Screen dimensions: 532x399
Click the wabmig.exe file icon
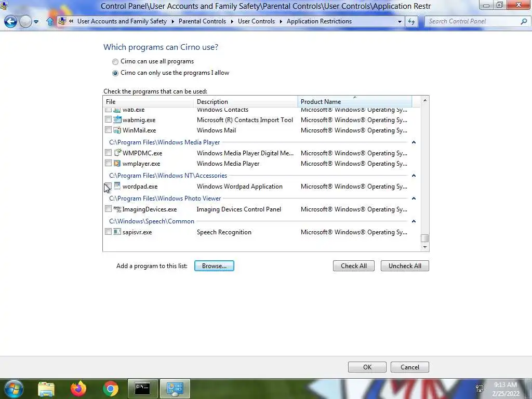click(x=117, y=119)
